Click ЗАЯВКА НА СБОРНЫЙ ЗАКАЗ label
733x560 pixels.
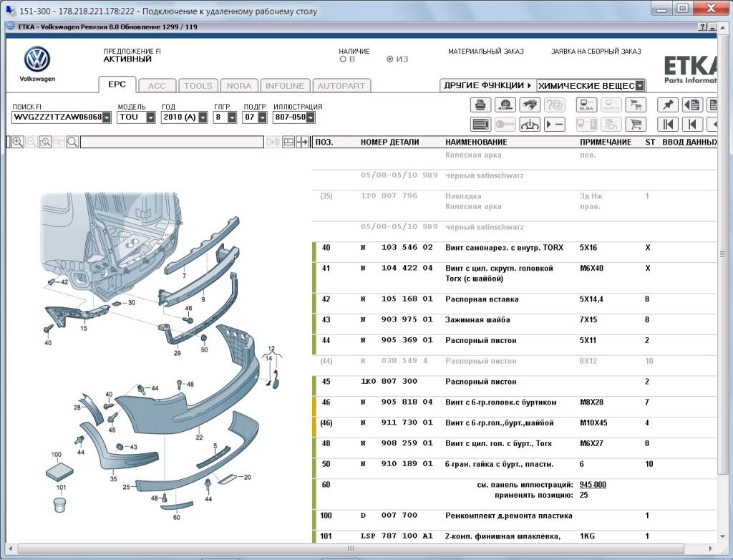click(596, 52)
